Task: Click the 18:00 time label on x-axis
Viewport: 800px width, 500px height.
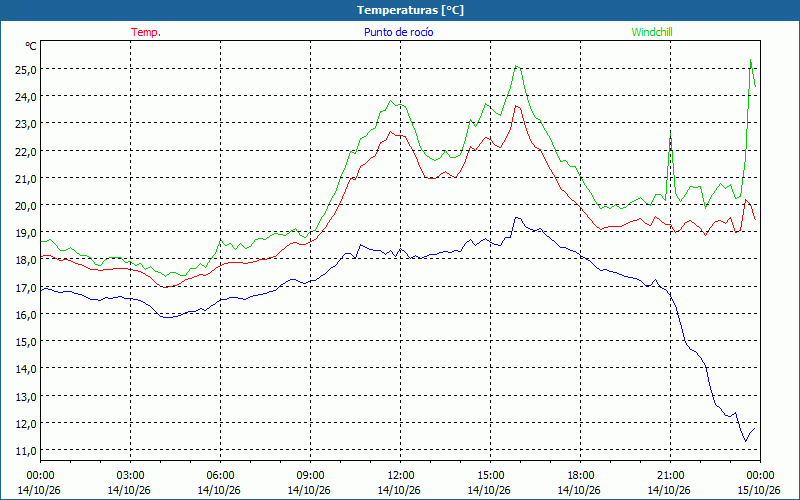Action: pos(581,476)
